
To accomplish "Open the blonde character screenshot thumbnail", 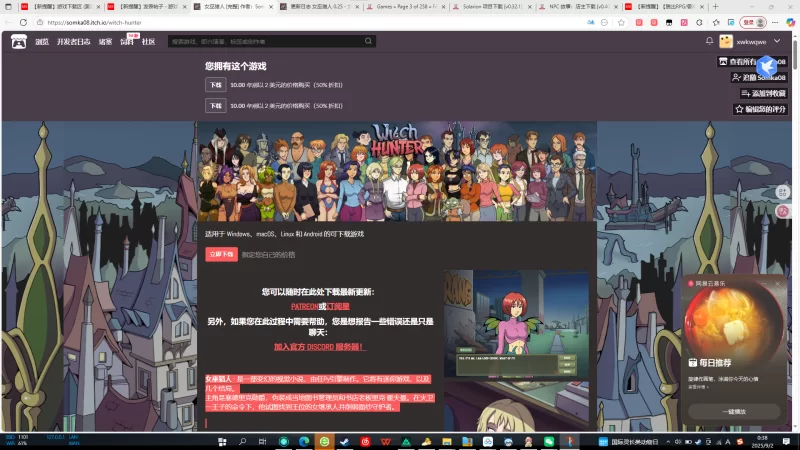I will click(516, 406).
